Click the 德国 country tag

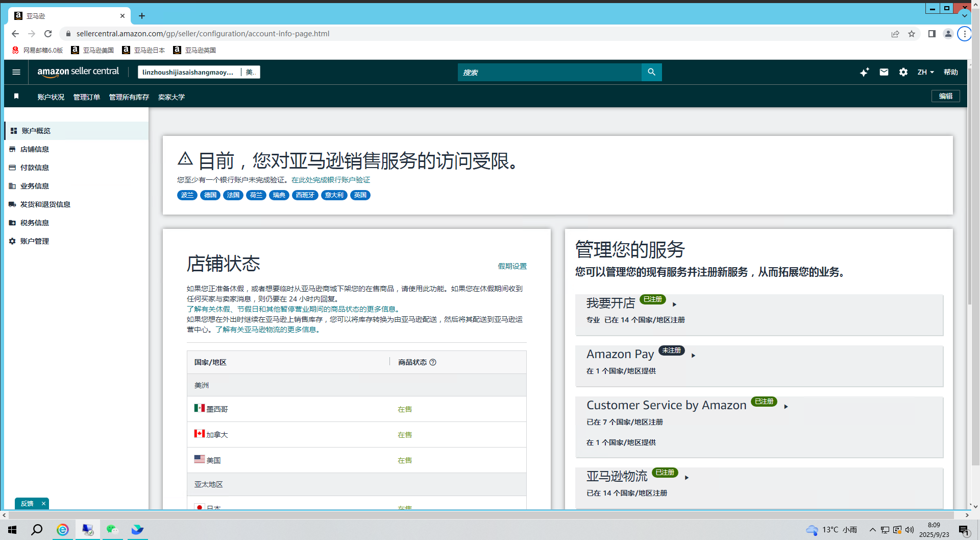coord(210,195)
